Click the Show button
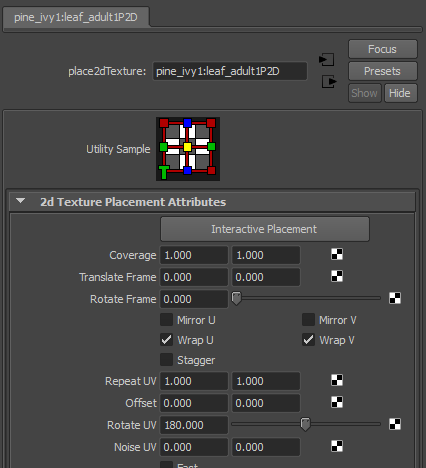This screenshot has height=468, width=426. pos(365,93)
